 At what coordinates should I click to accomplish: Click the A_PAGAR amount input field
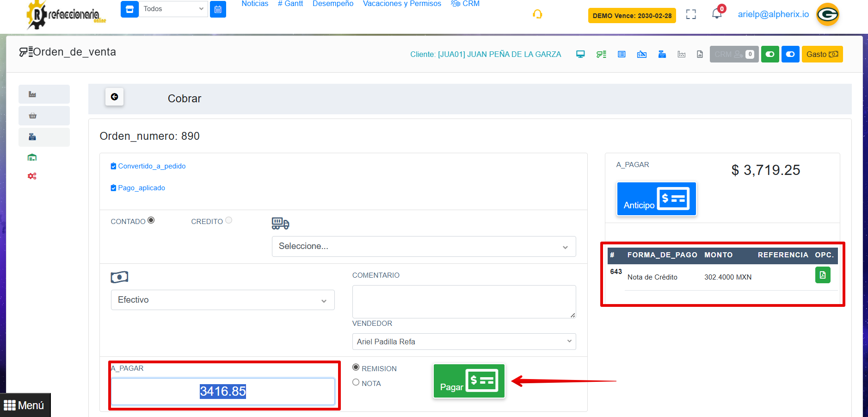coord(222,391)
